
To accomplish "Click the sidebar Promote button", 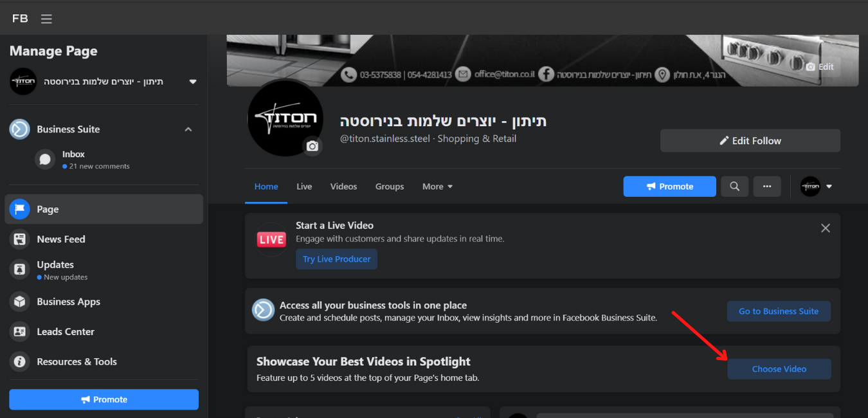I will (x=104, y=399).
